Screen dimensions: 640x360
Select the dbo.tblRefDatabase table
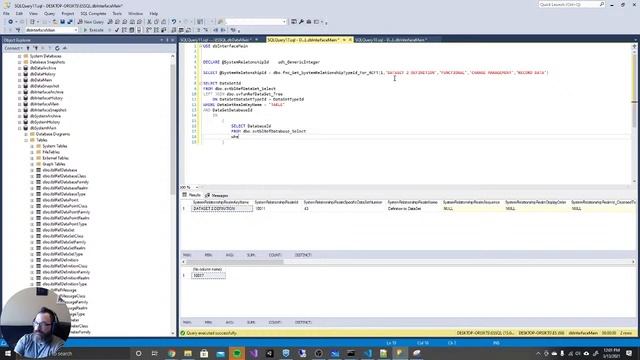(60, 170)
